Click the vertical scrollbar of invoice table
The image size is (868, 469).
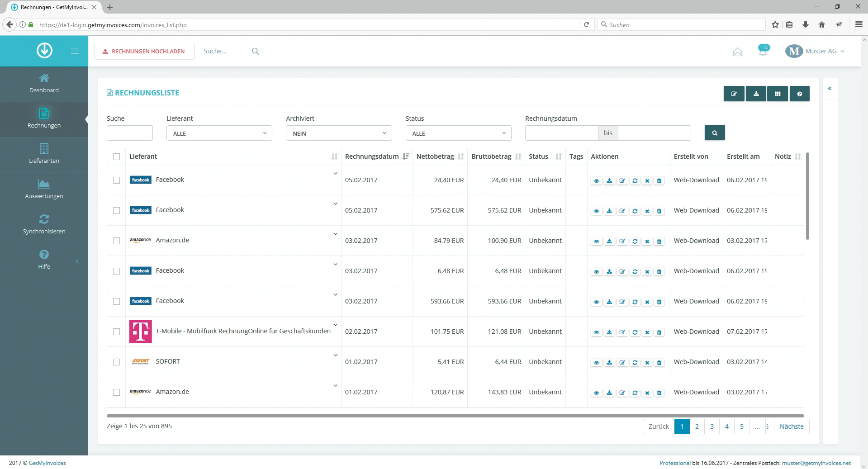(807, 196)
